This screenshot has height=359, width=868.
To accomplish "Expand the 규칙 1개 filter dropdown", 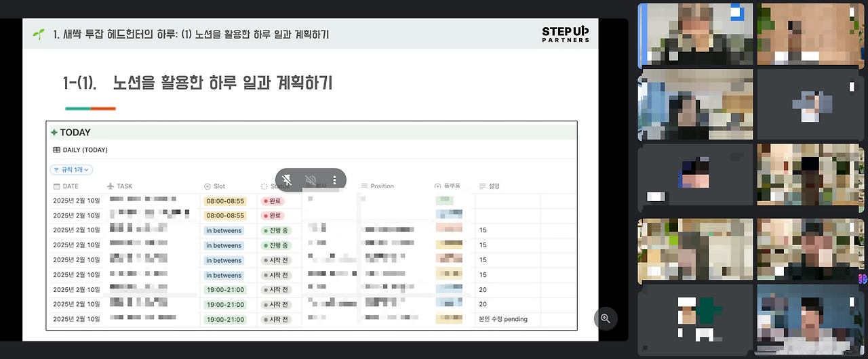I will click(x=72, y=170).
